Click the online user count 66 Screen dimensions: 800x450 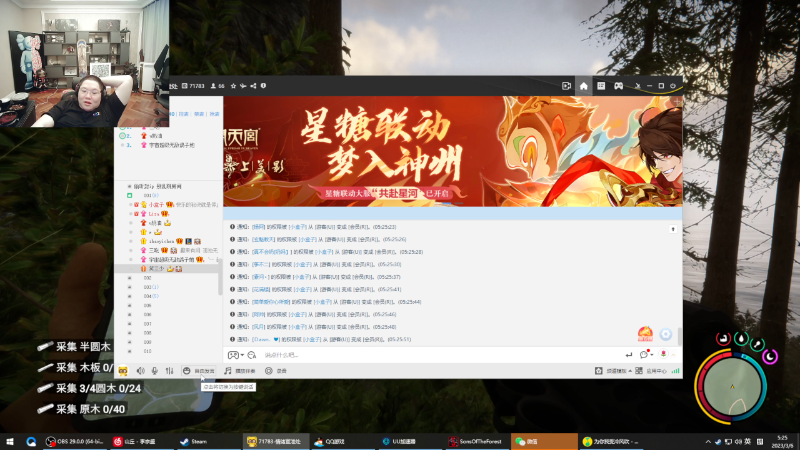point(218,86)
